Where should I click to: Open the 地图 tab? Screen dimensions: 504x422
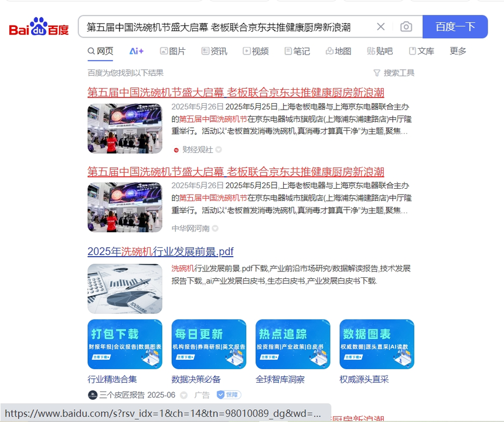339,51
